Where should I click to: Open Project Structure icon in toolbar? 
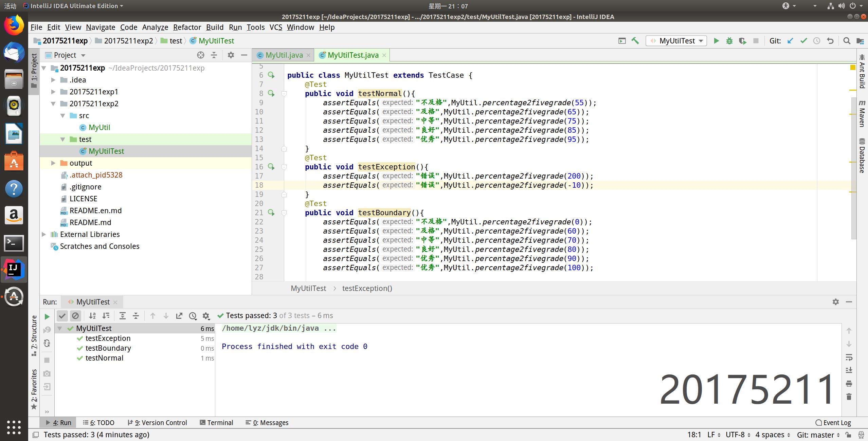(860, 41)
